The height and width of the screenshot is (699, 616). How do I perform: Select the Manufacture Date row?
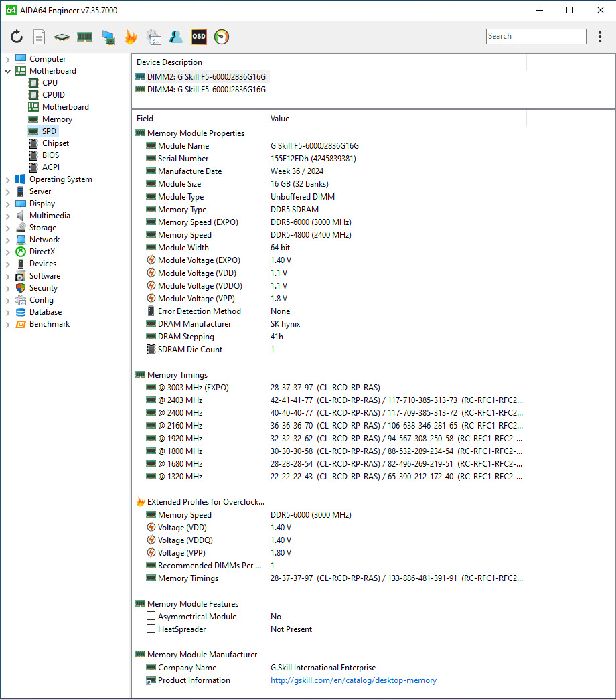[x=330, y=171]
